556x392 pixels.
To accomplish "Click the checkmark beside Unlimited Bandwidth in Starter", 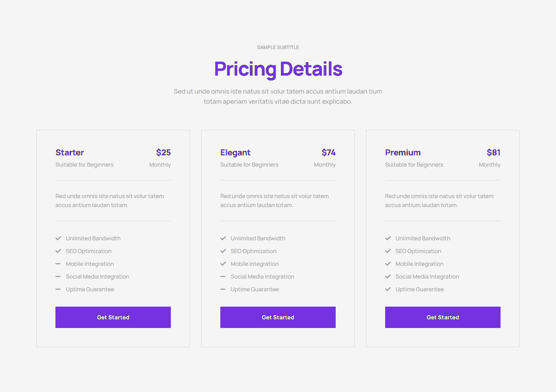I will click(x=58, y=238).
